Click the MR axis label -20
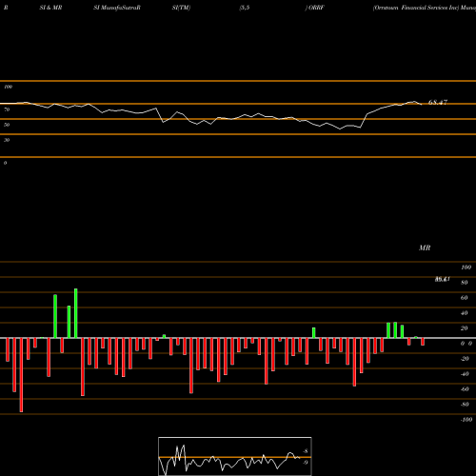Screen dimensions: 476x476 (x=465, y=359)
